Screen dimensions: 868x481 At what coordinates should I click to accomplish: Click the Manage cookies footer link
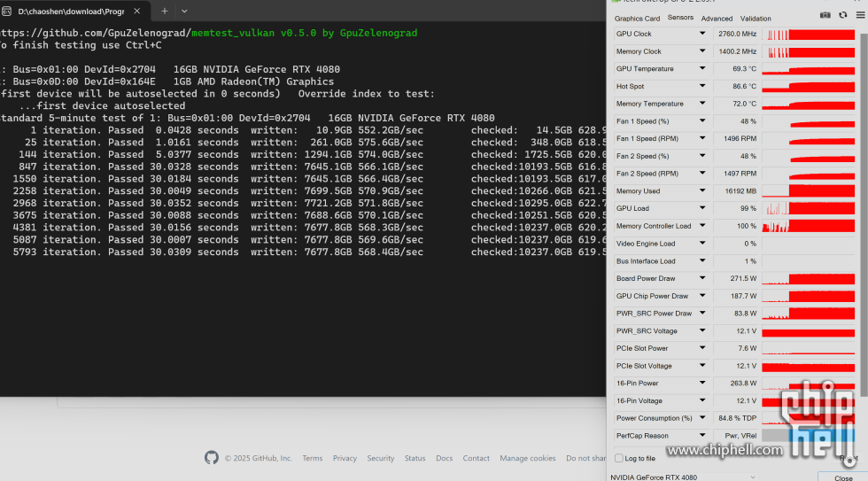[x=528, y=458]
